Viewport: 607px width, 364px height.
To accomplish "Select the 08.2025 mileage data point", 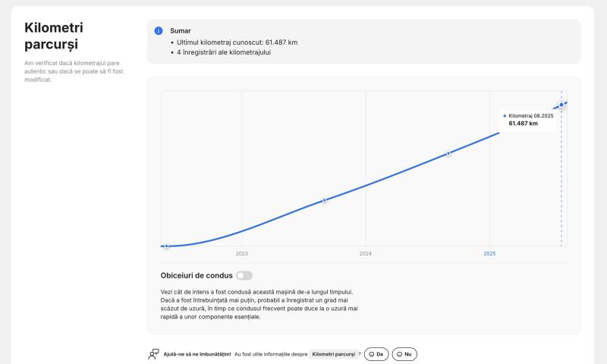I will tap(561, 105).
